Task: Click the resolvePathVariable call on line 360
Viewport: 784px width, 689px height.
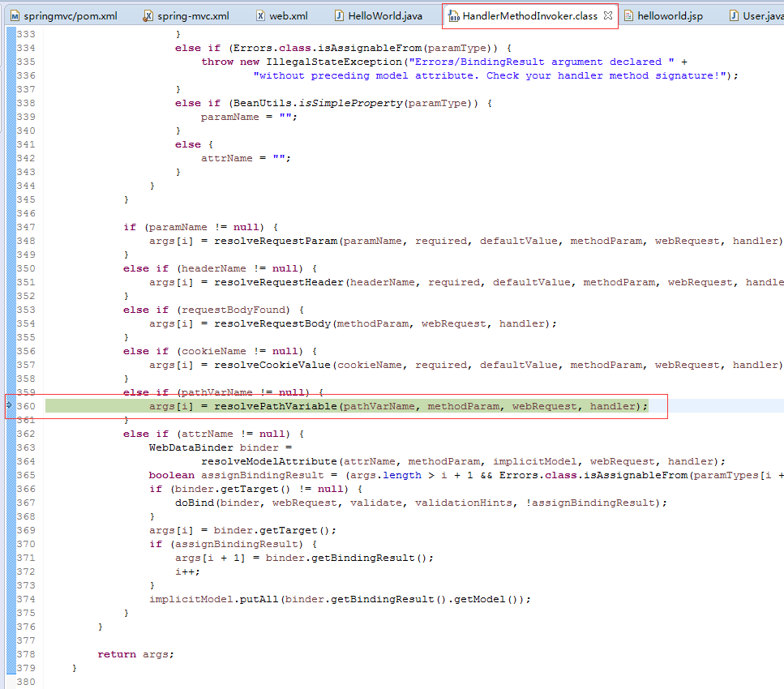Action: (276, 406)
